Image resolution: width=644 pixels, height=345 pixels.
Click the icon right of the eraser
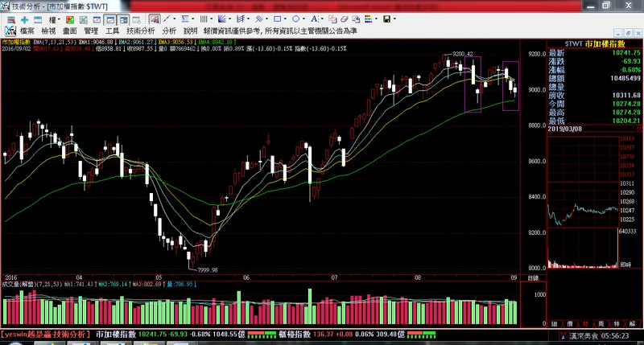point(356,19)
